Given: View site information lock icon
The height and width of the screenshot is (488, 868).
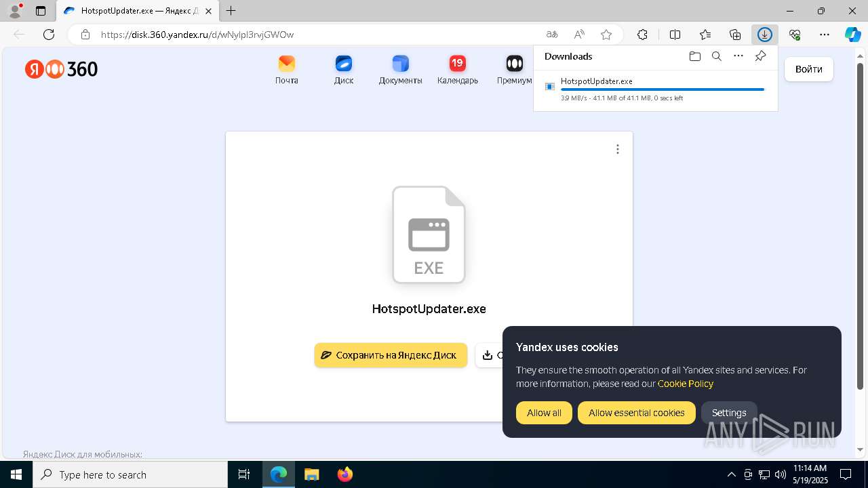Looking at the screenshot, I should [x=85, y=35].
